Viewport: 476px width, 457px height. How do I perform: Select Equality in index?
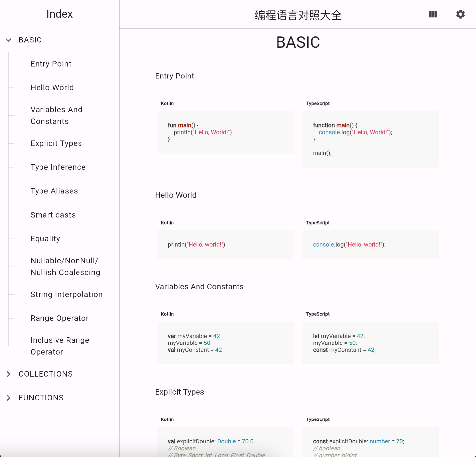45,239
